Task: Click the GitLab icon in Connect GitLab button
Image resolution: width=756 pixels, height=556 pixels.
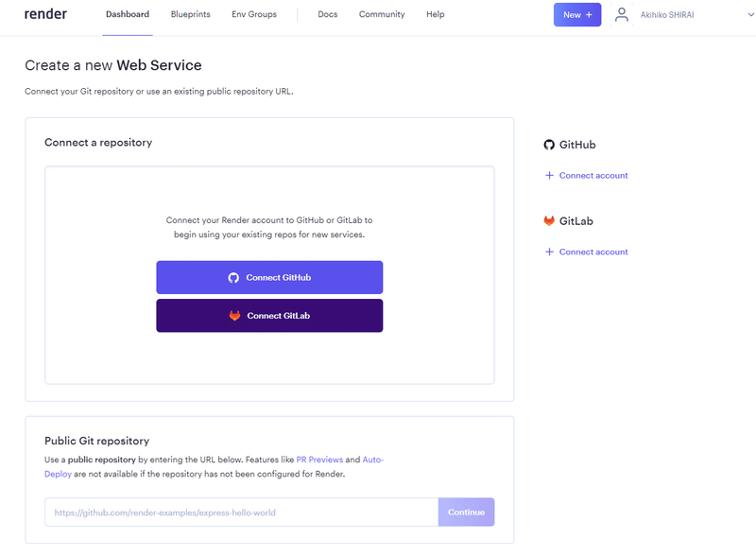Action: coord(234,316)
